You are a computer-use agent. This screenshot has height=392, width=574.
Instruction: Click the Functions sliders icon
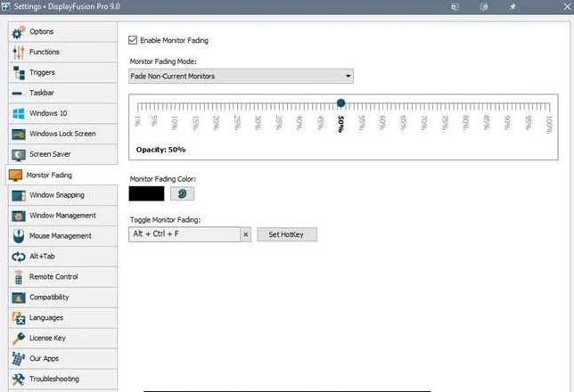click(19, 53)
